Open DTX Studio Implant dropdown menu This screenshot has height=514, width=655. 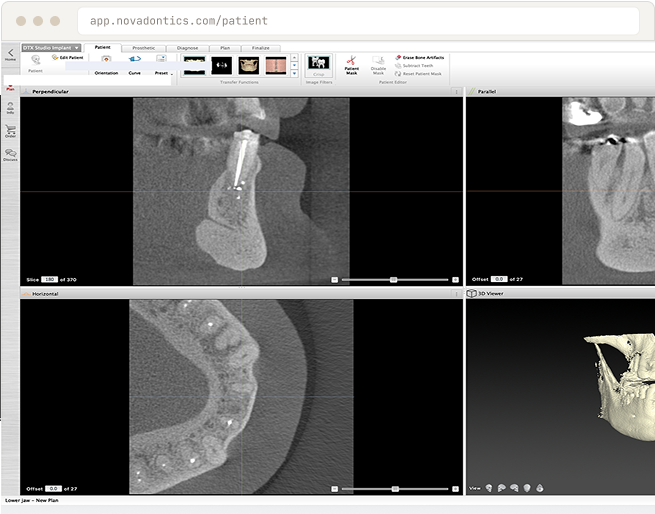51,48
